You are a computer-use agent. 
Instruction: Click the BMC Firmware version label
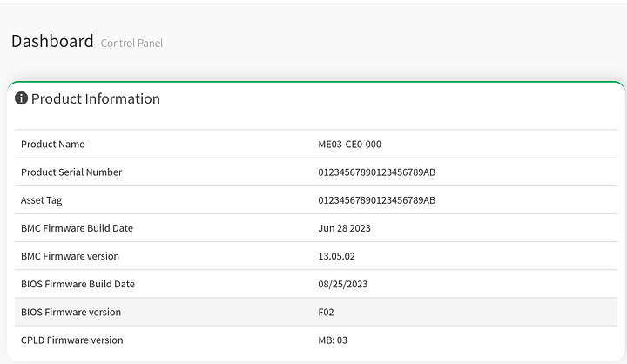tap(70, 256)
